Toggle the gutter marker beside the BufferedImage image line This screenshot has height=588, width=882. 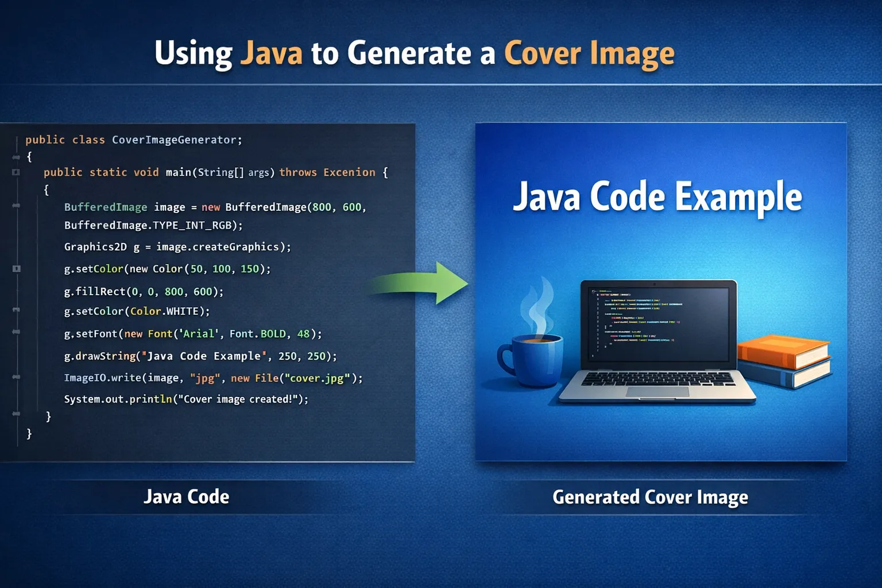(x=16, y=206)
